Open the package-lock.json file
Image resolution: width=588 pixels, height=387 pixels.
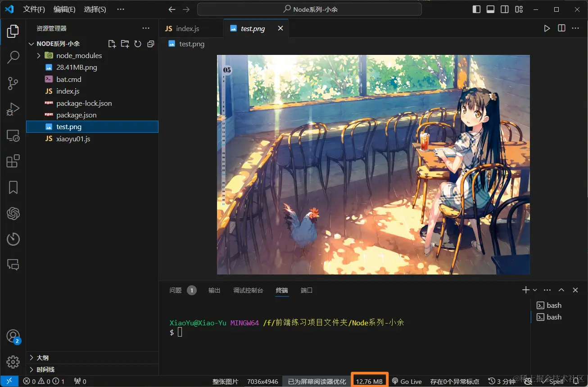point(92,103)
